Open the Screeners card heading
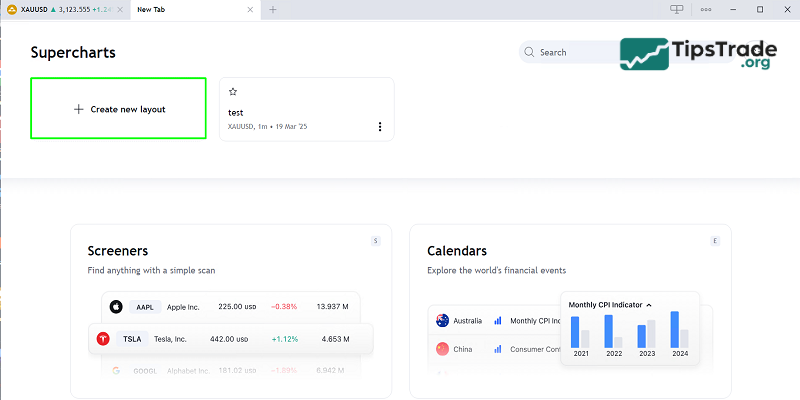Screen dimensions: 800x400 point(118,251)
